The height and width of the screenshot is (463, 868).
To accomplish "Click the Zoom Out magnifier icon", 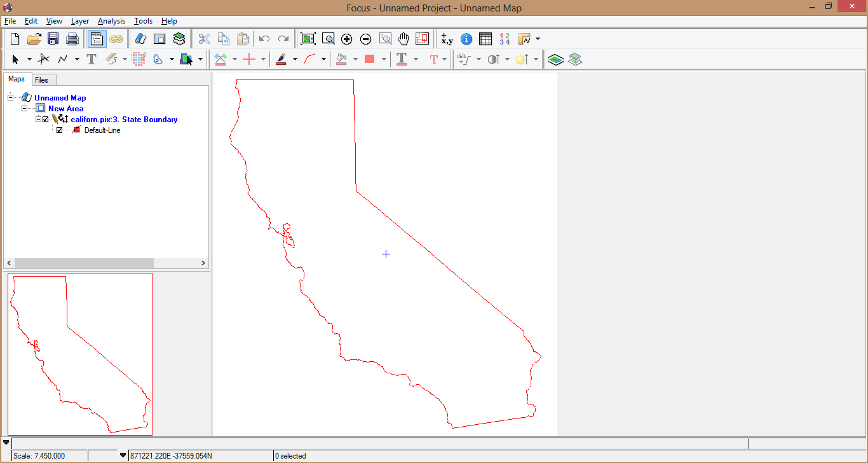I will pyautogui.click(x=366, y=39).
